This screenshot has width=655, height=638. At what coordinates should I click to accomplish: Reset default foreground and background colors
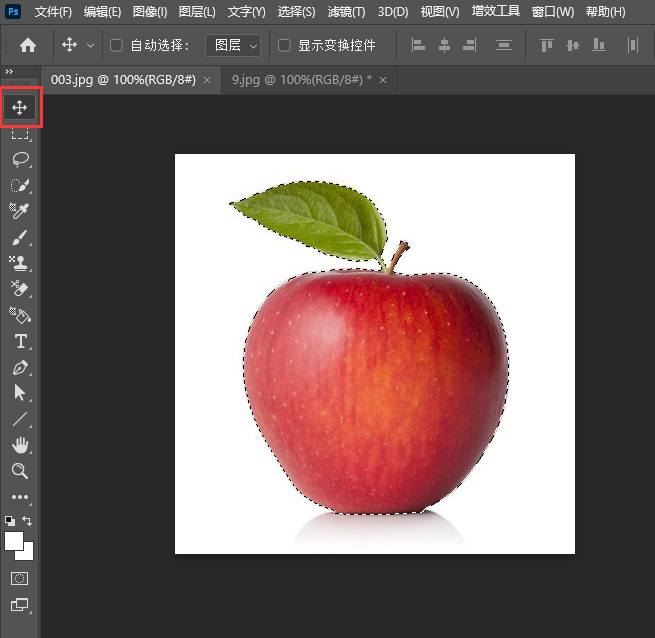pyautogui.click(x=10, y=521)
